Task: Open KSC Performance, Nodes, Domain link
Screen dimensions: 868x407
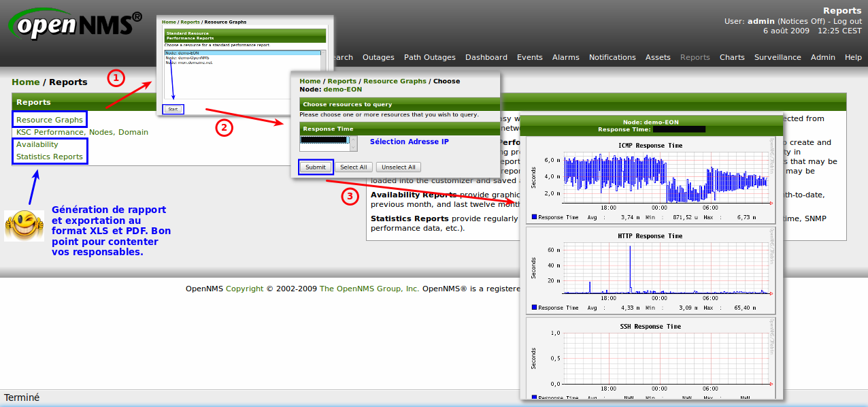Action: pyautogui.click(x=82, y=132)
